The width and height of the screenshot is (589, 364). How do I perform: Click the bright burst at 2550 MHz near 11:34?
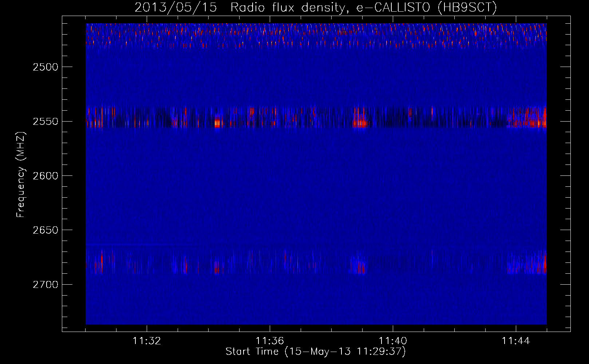click(x=218, y=123)
